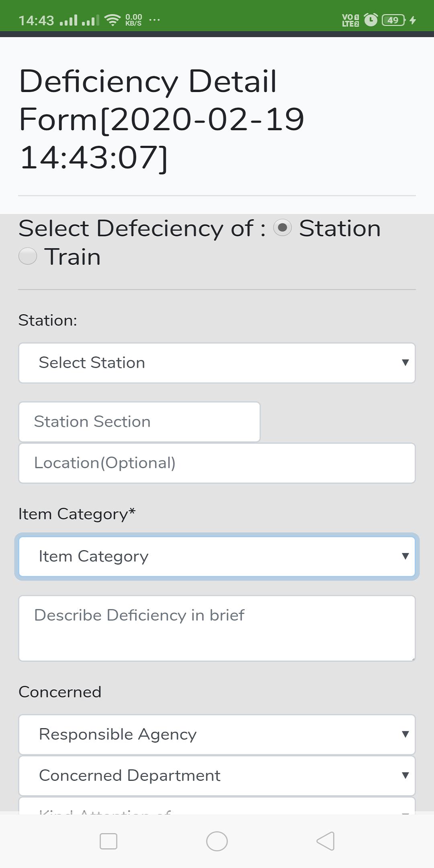434x868 pixels.
Task: Open the Kind Attention of dropdown
Action: click(x=217, y=806)
